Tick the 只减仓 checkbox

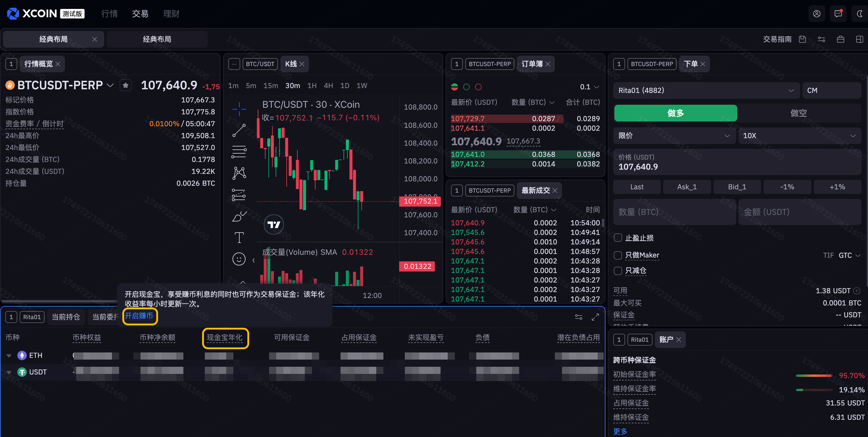point(618,271)
